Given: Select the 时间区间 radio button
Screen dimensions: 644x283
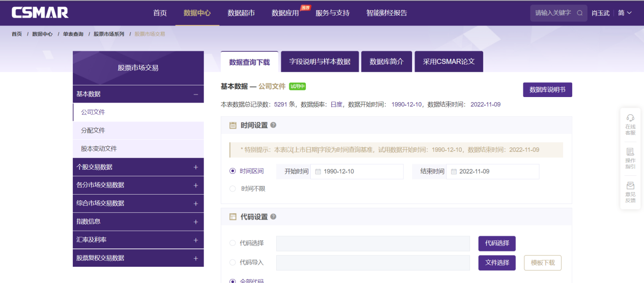Looking at the screenshot, I should (232, 171).
